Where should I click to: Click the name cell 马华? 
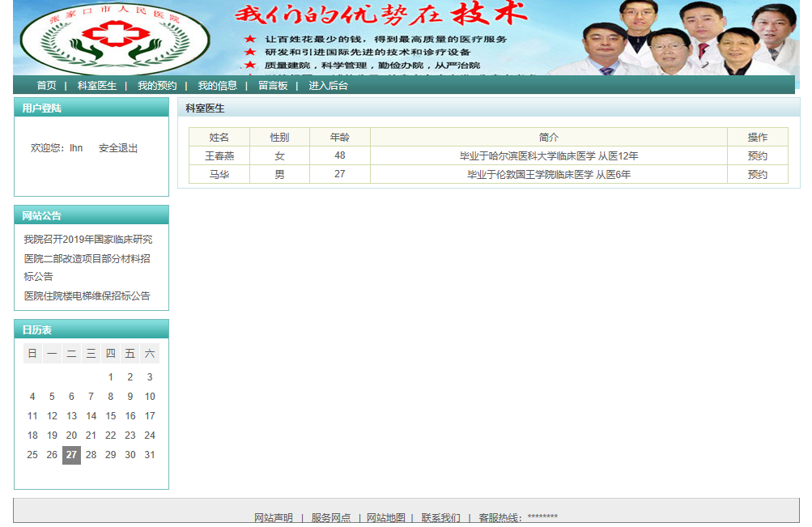coord(219,175)
